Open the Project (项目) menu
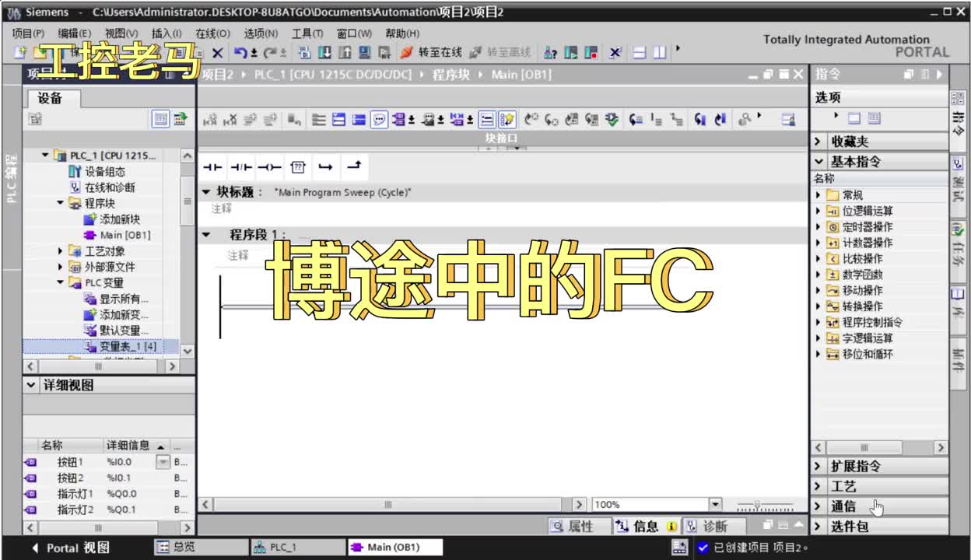 28,33
